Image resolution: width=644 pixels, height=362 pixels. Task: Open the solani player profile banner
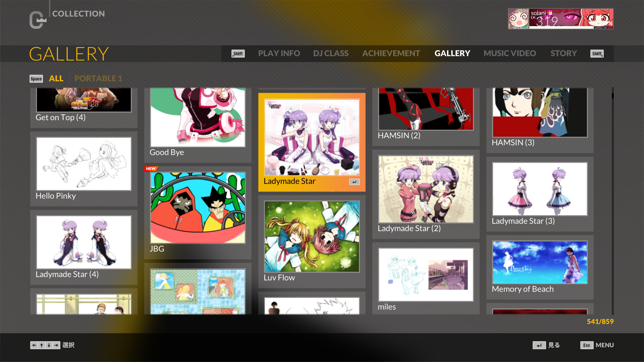[x=560, y=19]
